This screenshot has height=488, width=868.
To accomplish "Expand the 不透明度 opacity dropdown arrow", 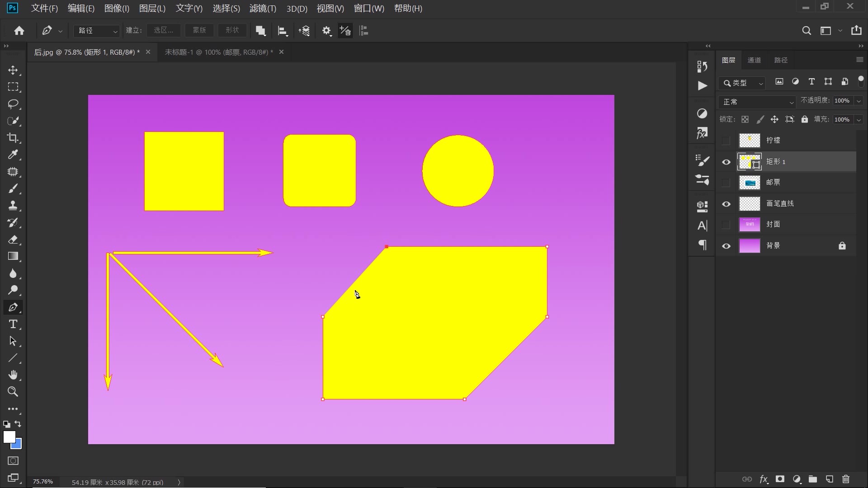I will pos(859,101).
